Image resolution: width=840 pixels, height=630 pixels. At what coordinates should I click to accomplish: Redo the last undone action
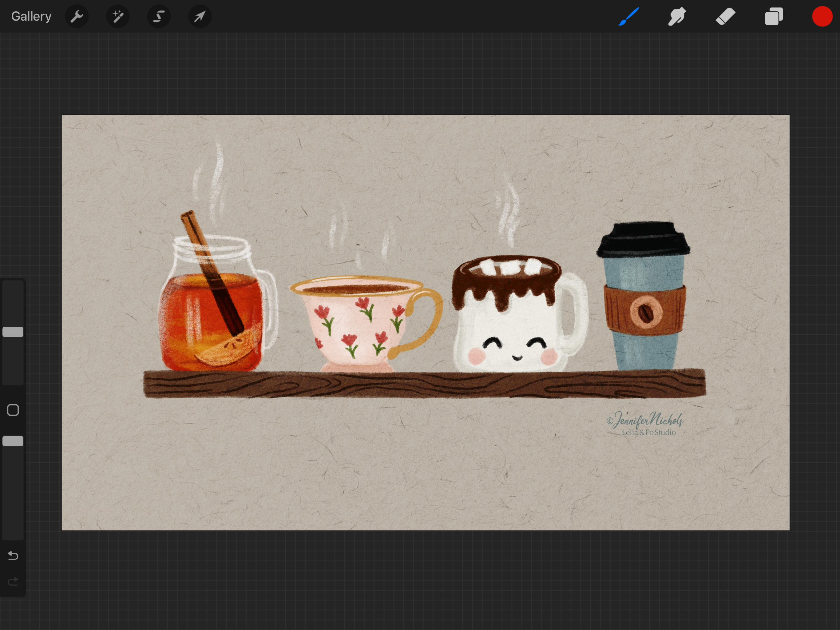pos(13,581)
